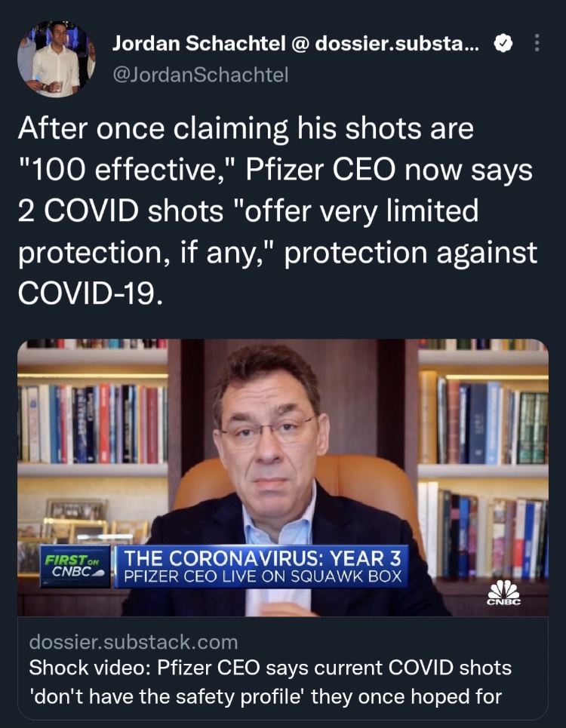Click the right bookshelf in the image
Image resolution: width=566 pixels, height=728 pixels.
pos(483,422)
